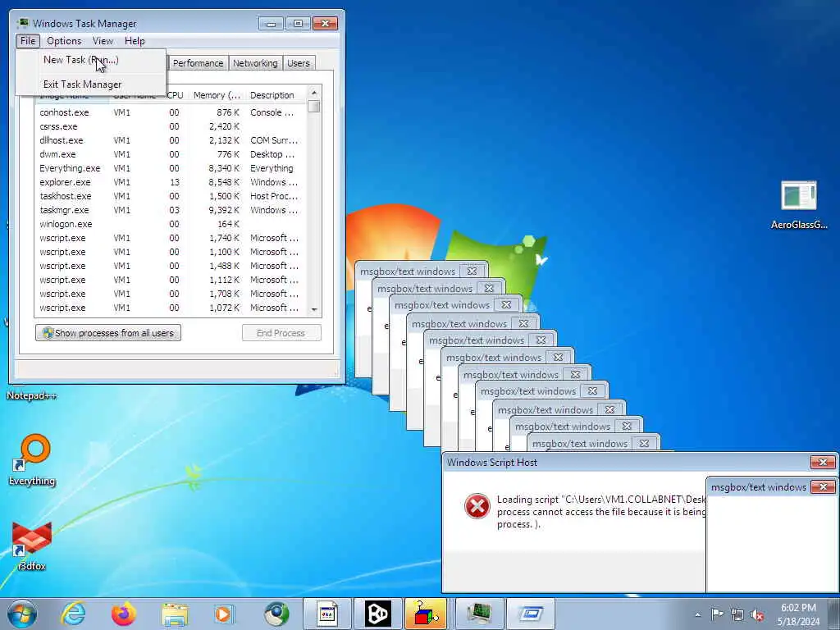
Task: Switch to Task Manager taskbar button
Action: tap(479, 614)
